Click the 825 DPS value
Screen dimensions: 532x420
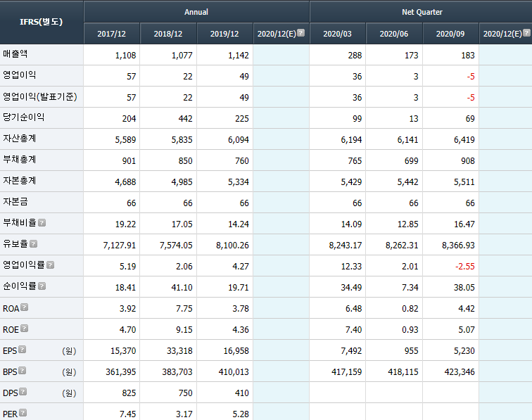tap(129, 393)
